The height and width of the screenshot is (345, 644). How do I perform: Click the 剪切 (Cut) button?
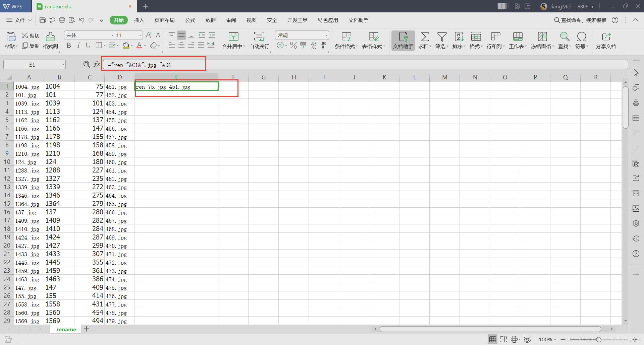(x=31, y=35)
